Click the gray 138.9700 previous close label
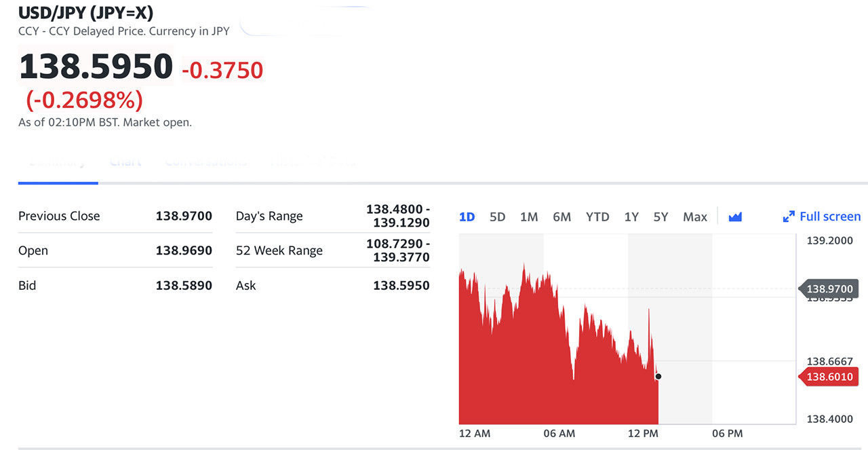The image size is (868, 450). [x=829, y=289]
